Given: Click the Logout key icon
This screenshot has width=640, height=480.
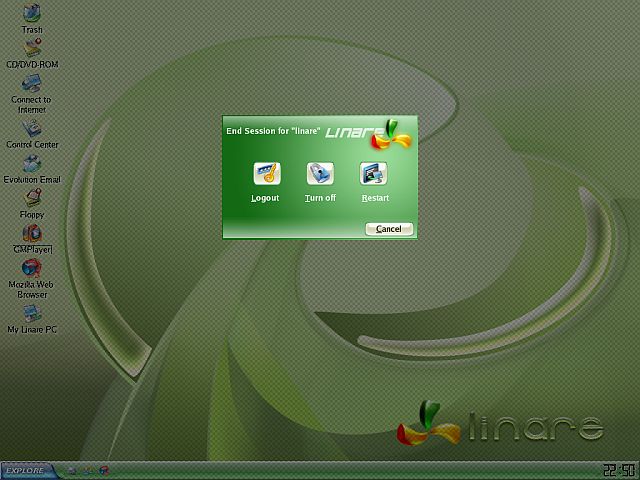Looking at the screenshot, I should (x=266, y=173).
